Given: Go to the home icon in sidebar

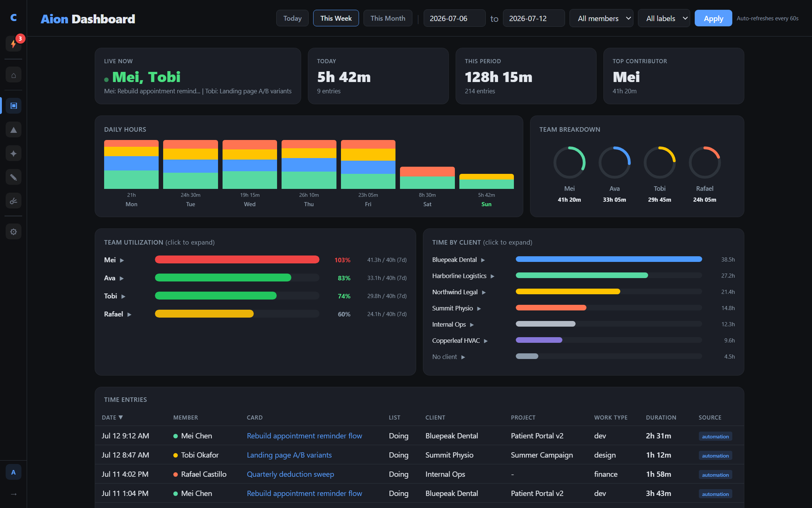Looking at the screenshot, I should click(14, 75).
